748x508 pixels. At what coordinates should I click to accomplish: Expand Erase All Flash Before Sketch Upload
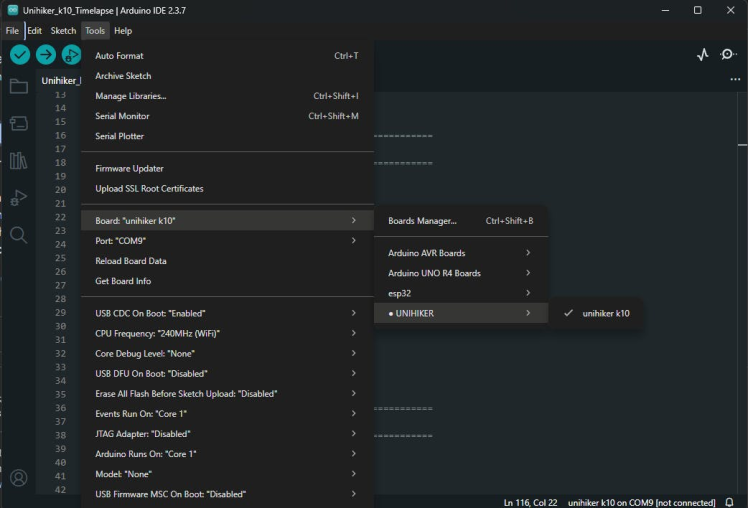pyautogui.click(x=227, y=394)
